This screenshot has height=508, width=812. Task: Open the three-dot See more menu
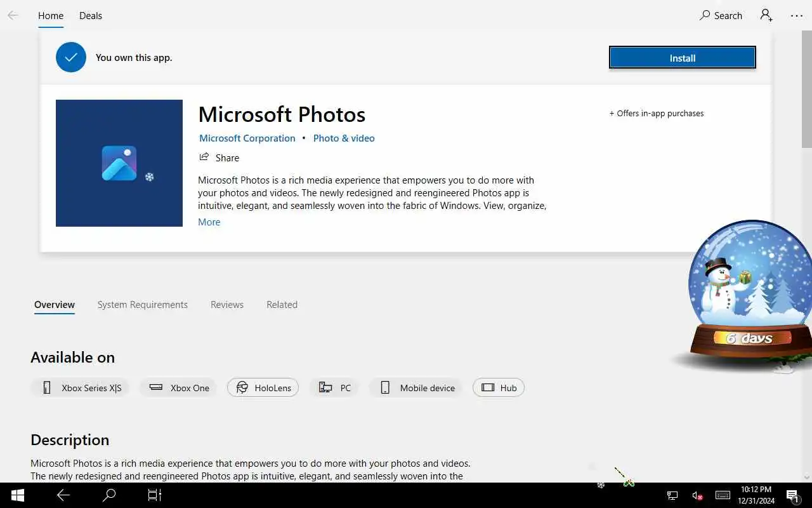click(797, 15)
